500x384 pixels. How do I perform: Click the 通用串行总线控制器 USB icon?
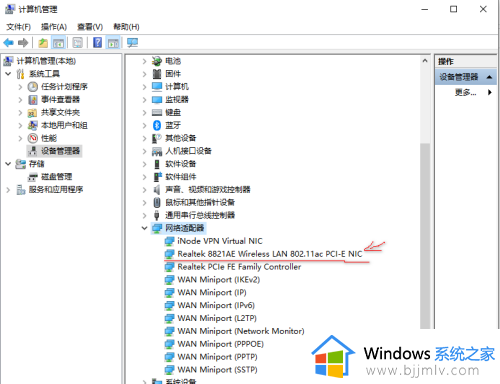click(156, 215)
